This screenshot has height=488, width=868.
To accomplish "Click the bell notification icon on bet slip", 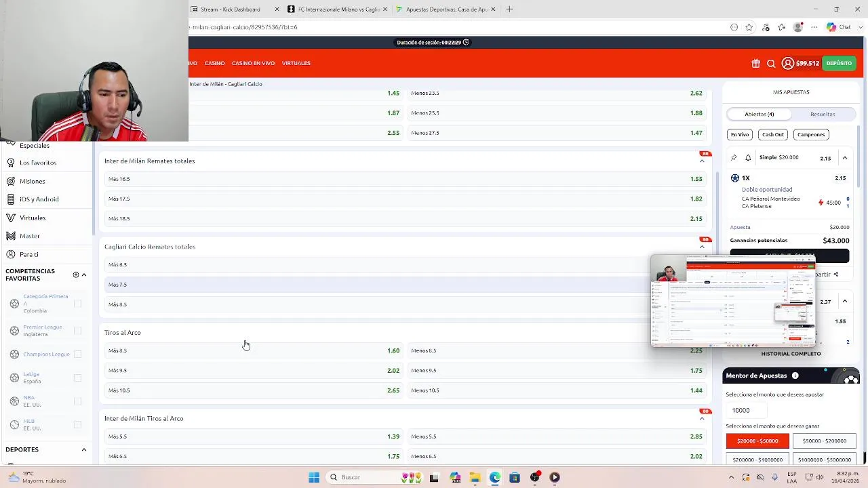I will click(x=748, y=157).
